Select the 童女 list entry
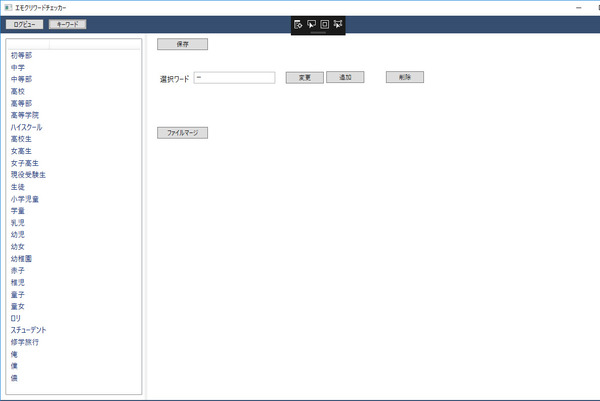Viewport: 600px width, 401px height. tap(18, 306)
